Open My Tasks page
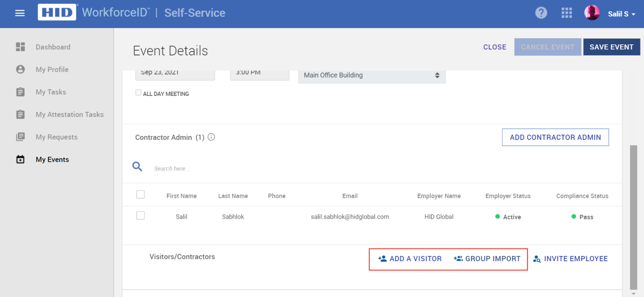644x297 pixels. 51,92
